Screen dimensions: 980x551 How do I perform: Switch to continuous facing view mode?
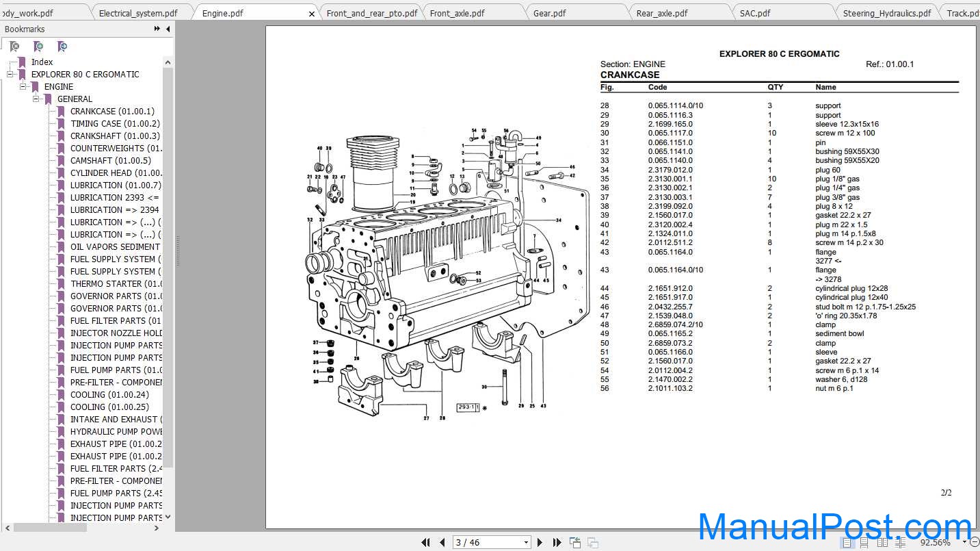900,542
